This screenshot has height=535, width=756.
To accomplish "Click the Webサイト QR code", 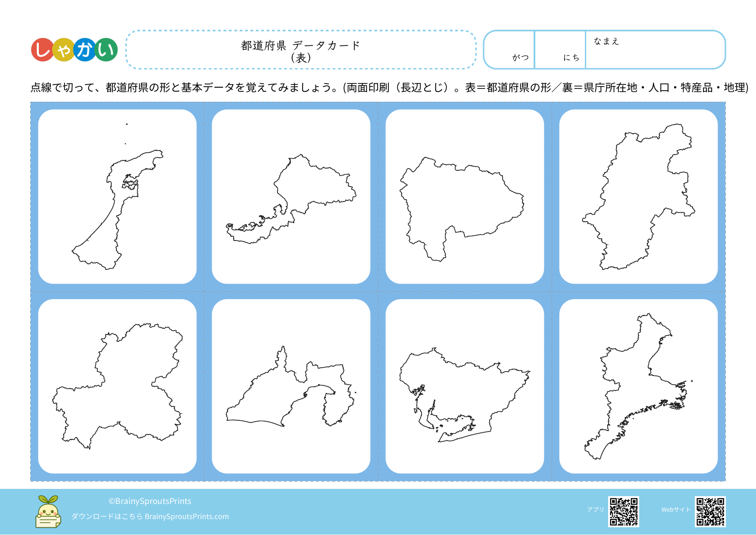I will tap(710, 512).
